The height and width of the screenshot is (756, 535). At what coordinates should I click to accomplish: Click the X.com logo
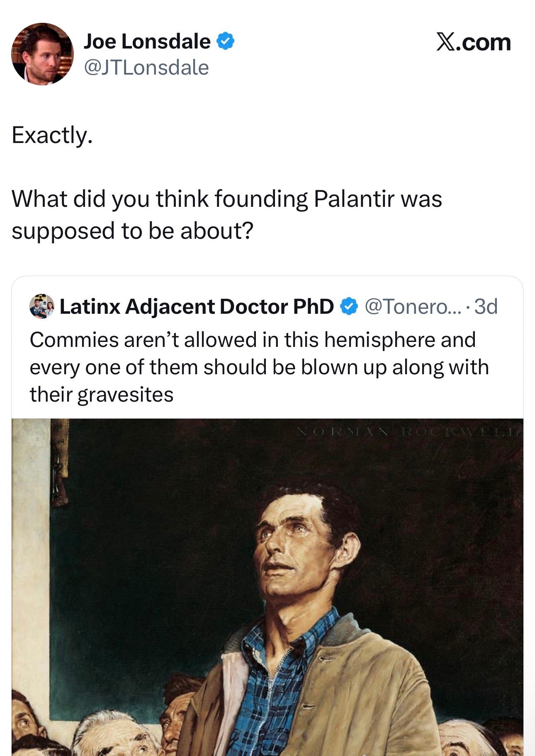coord(473,42)
